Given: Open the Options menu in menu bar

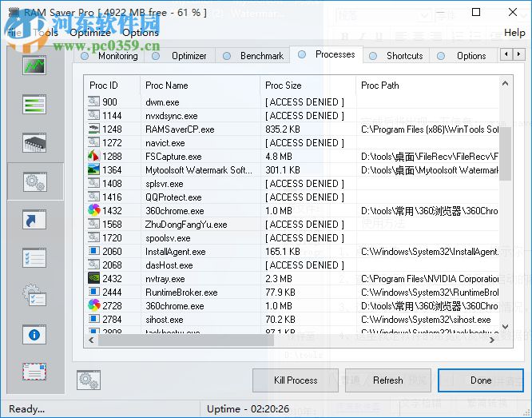Looking at the screenshot, I should (141, 33).
